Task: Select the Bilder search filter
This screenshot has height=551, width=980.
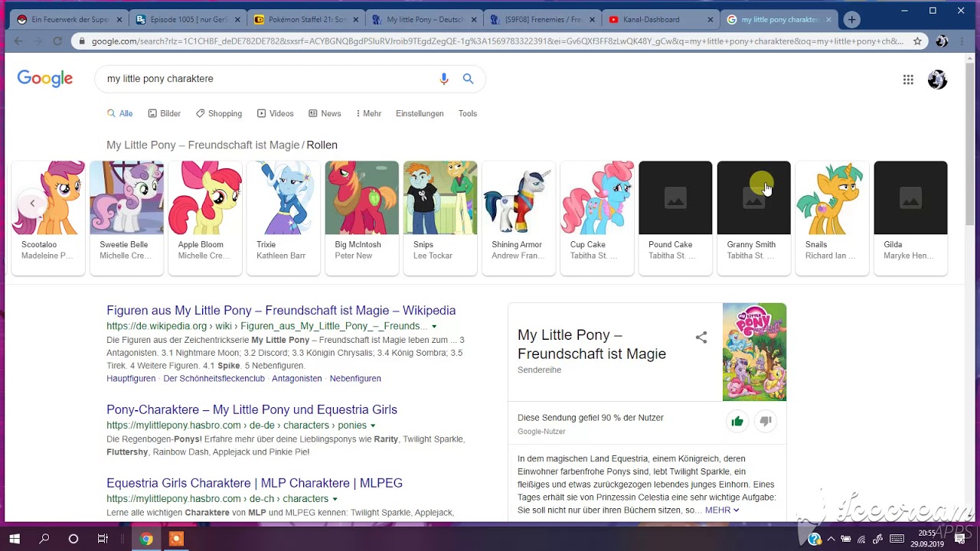Action: 164,113
